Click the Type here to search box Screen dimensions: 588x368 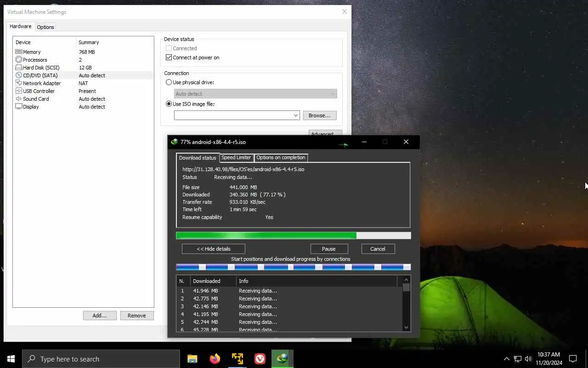point(101,359)
